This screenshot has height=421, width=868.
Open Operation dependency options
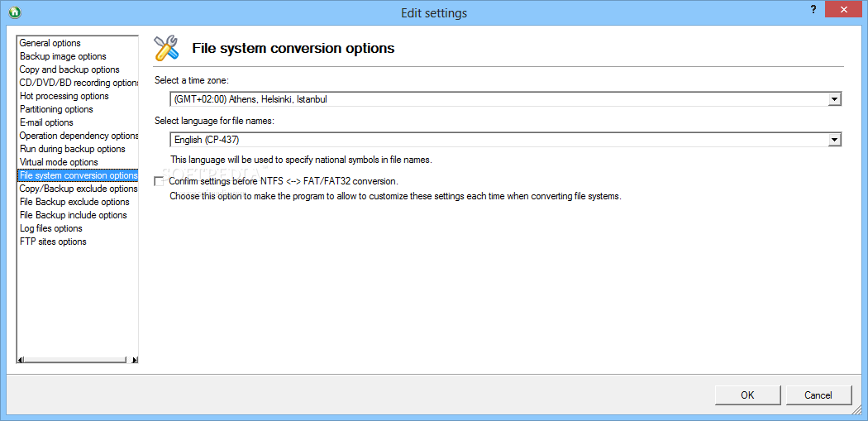[78, 136]
